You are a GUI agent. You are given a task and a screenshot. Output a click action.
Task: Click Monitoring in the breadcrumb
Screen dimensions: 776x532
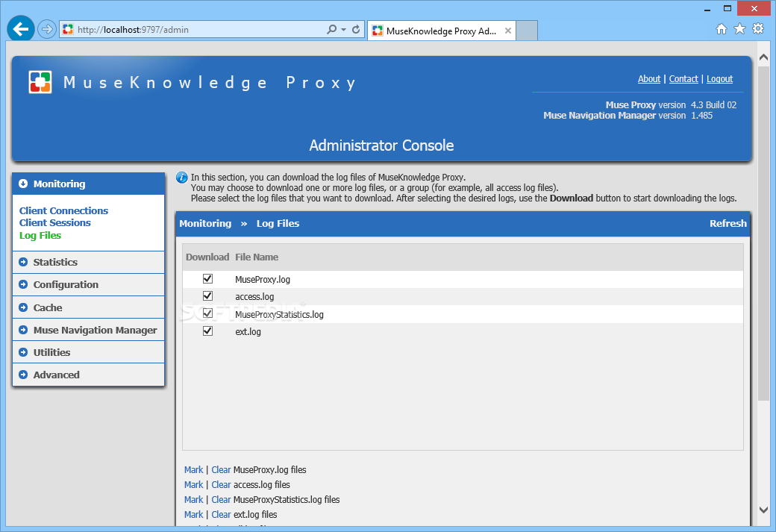[x=205, y=223]
